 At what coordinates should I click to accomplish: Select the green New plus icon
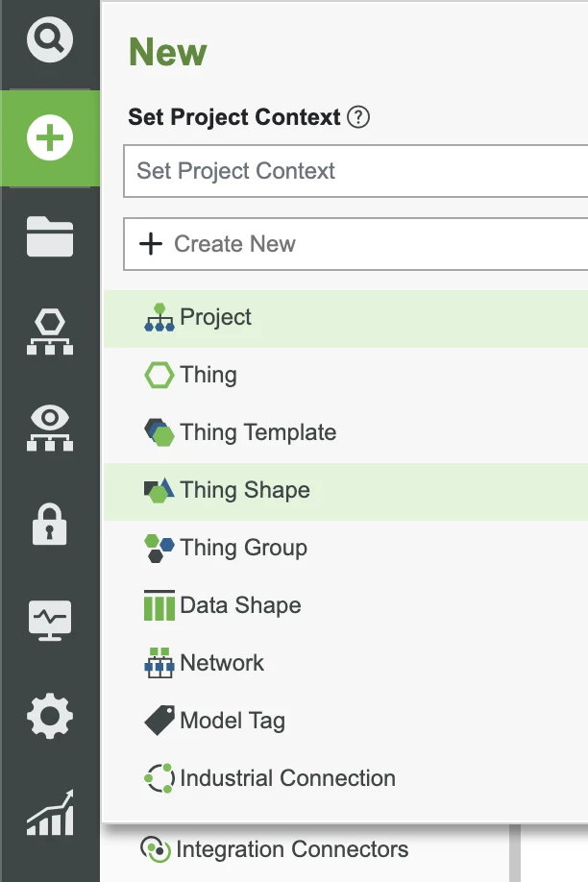pyautogui.click(x=49, y=136)
